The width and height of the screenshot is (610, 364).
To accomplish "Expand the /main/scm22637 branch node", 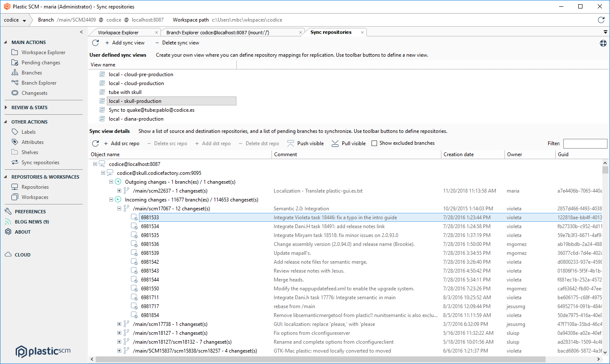I will pos(119,191).
